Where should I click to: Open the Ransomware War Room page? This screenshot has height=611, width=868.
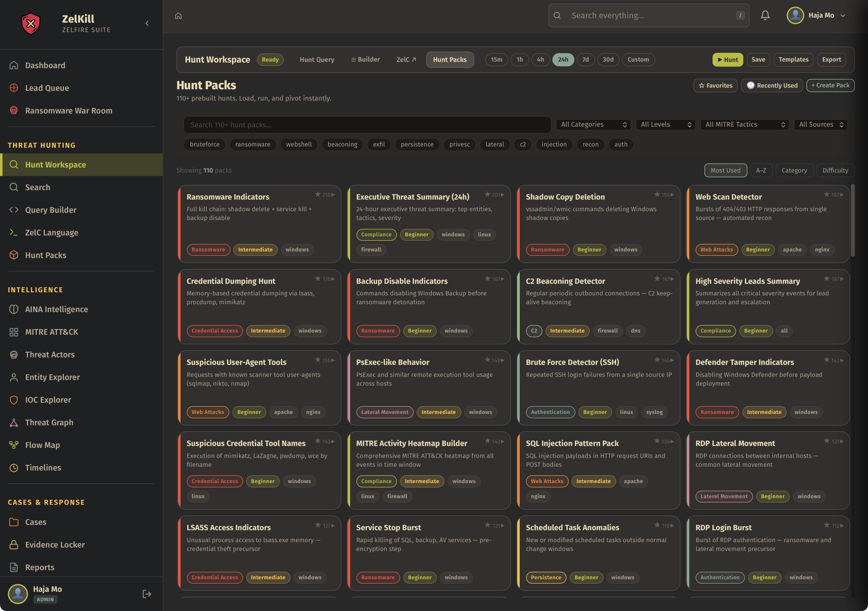(x=68, y=110)
